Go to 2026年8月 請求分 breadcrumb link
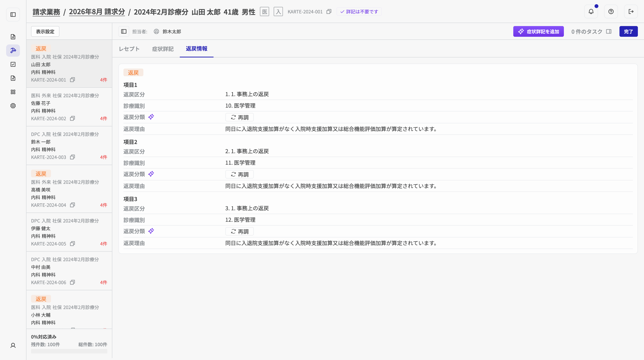 (97, 12)
